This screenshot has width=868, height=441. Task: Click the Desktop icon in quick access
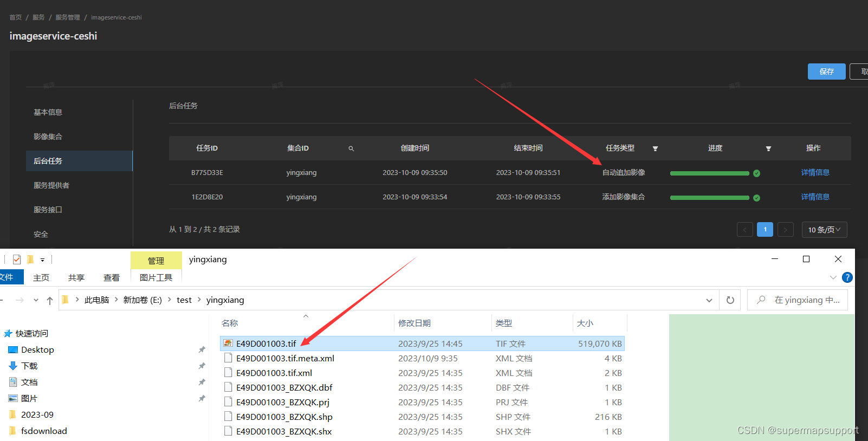13,350
